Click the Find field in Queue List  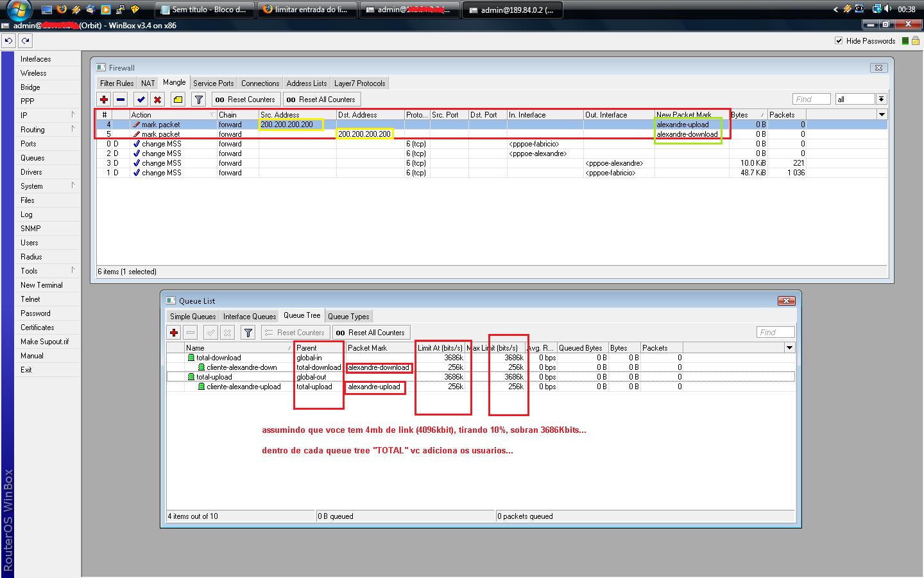pos(775,333)
